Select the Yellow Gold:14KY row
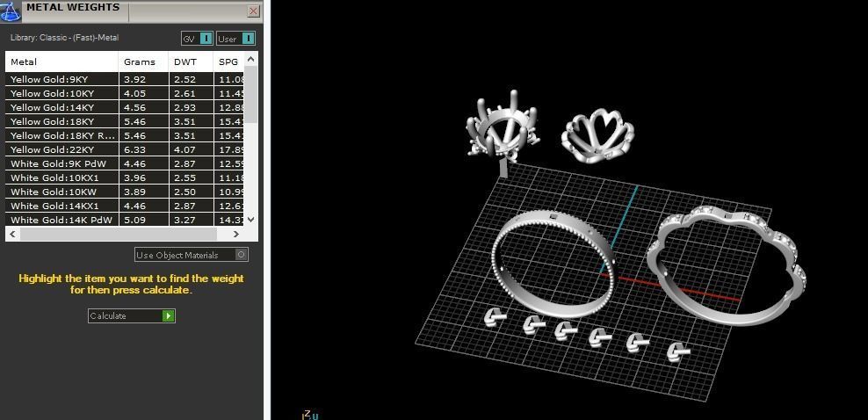The image size is (868, 420). coord(125,107)
